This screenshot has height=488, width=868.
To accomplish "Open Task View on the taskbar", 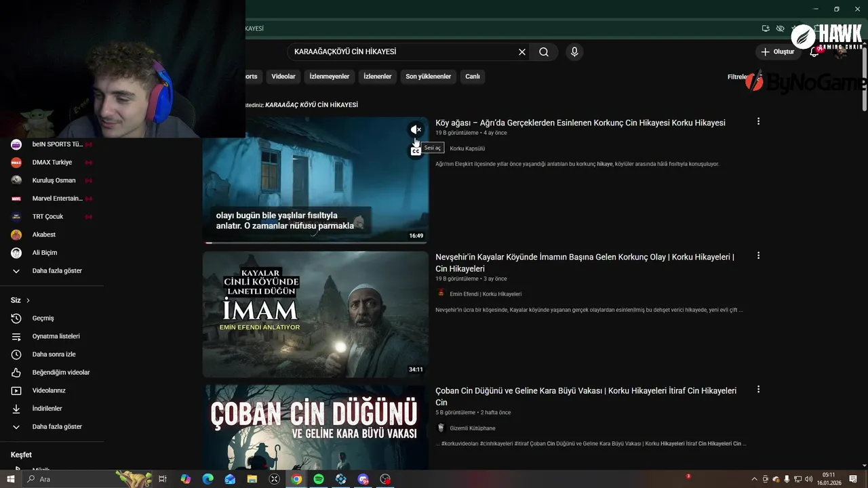I will pos(163,479).
